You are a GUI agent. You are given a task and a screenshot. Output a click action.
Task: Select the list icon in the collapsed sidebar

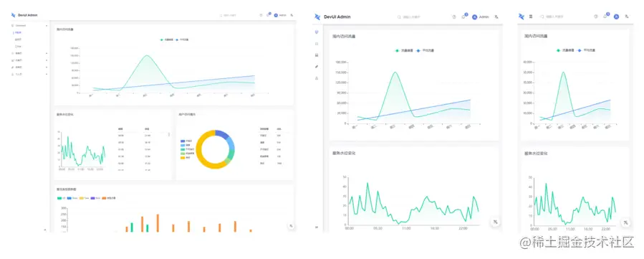pos(317,55)
